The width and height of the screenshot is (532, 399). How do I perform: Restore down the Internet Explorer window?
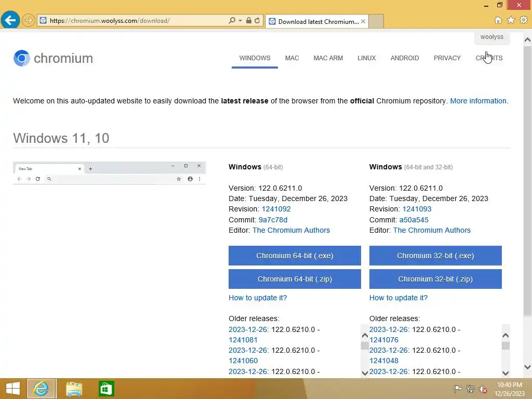coord(499,5)
